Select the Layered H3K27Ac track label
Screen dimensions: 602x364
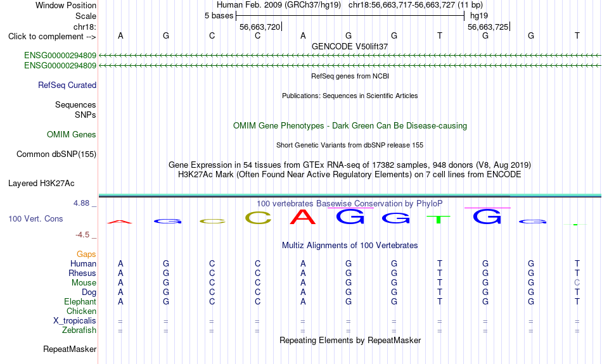(41, 184)
